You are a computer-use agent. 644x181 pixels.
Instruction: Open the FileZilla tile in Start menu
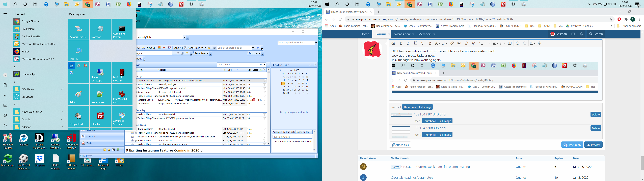tap(100, 116)
